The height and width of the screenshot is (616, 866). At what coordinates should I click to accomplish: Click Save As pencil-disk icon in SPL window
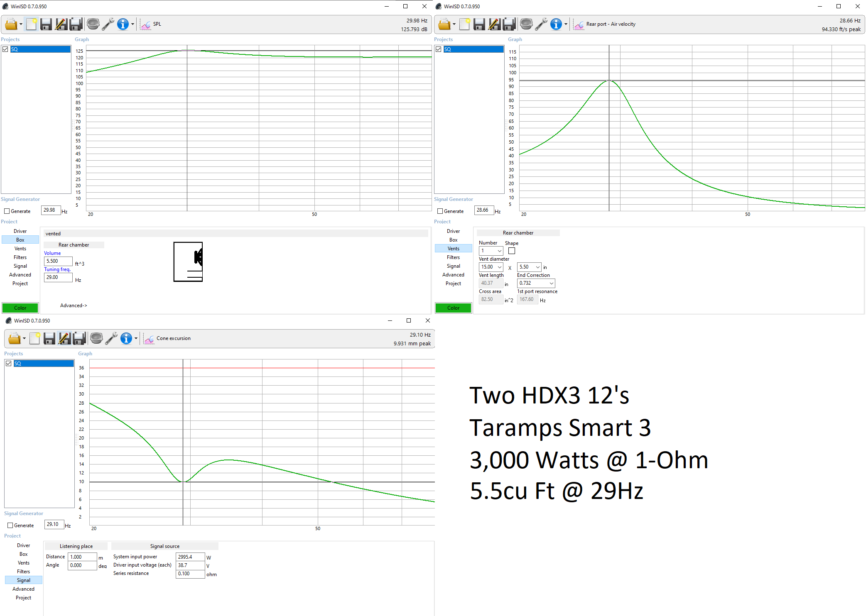coord(61,24)
